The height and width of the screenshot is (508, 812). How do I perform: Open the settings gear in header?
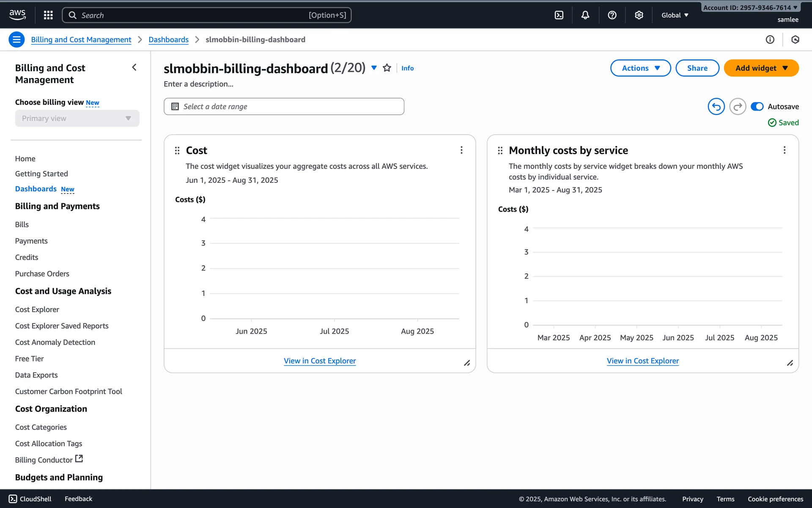tap(639, 15)
